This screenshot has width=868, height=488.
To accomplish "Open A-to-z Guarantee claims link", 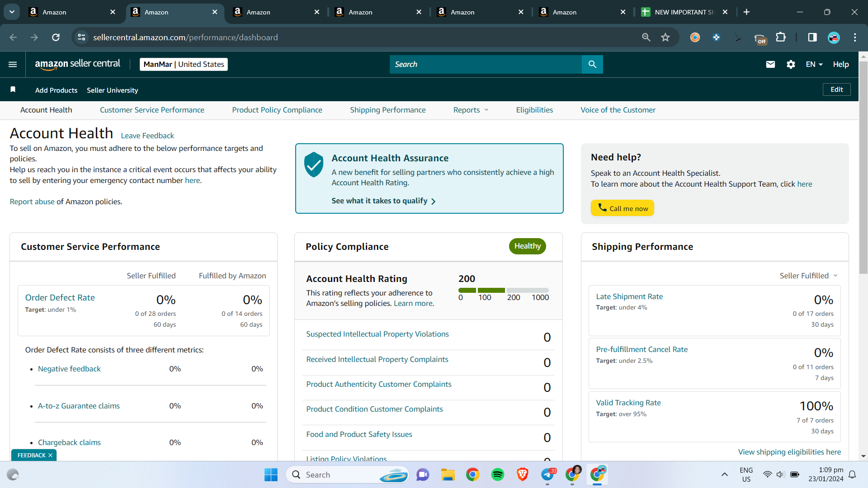I will [79, 406].
